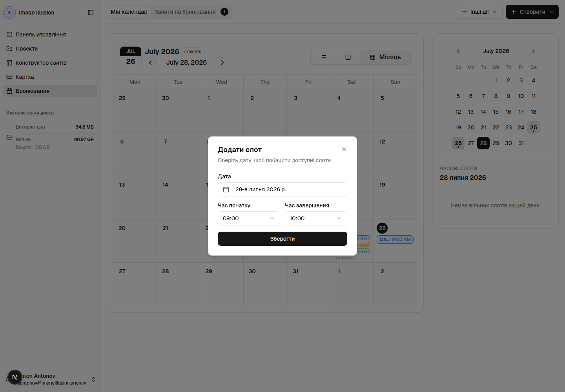Expand the Час початку 09:00 dropdown
The height and width of the screenshot is (392, 565).
tap(249, 218)
